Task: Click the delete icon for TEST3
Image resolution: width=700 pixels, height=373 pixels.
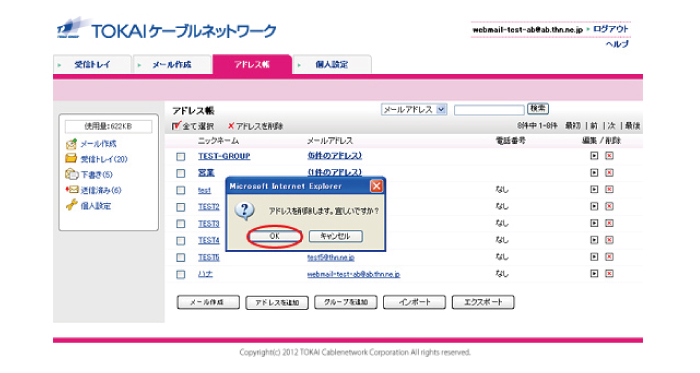Action: click(609, 223)
